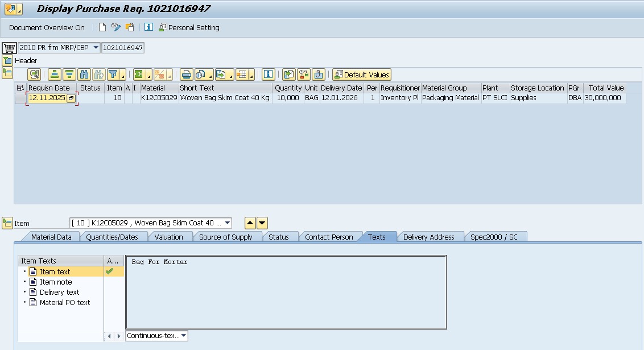The height and width of the screenshot is (350, 644).
Task: Select Delivery text in Item Texts
Action: [x=59, y=293]
